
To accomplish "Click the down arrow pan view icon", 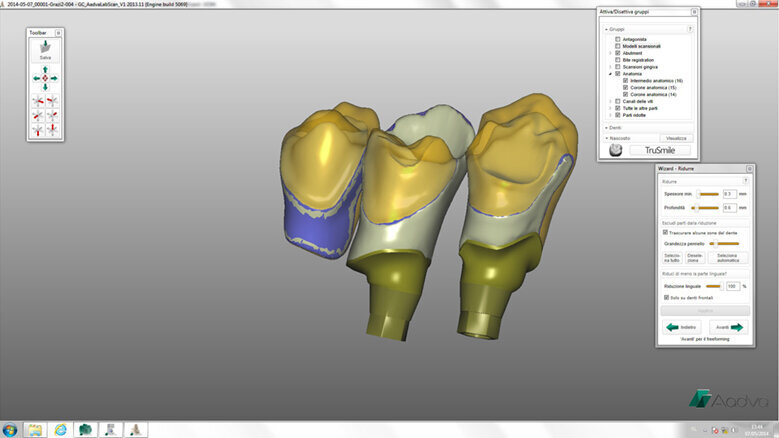I will pos(45,86).
